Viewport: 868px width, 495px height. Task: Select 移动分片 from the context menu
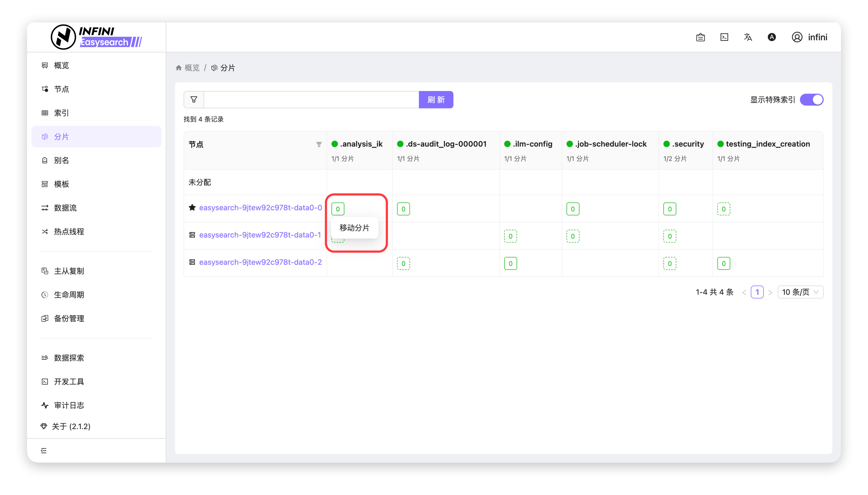354,228
